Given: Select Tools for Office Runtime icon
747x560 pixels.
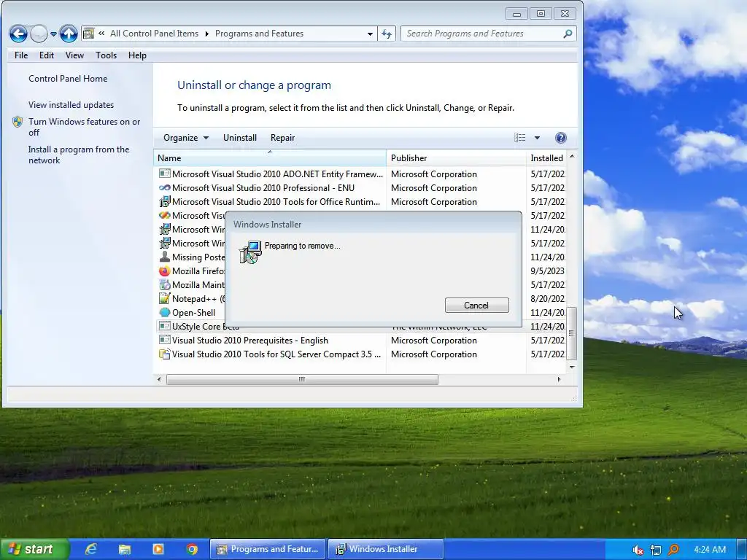Looking at the screenshot, I should pos(164,201).
